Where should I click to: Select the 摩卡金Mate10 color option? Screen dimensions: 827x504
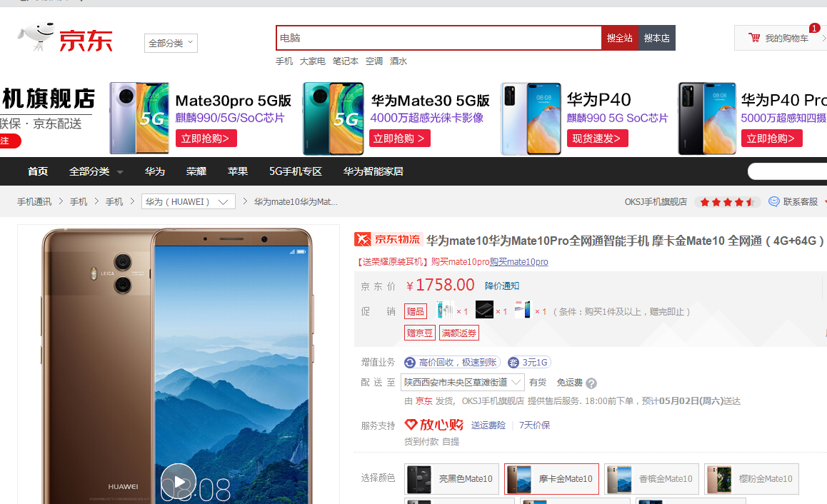coord(551,479)
